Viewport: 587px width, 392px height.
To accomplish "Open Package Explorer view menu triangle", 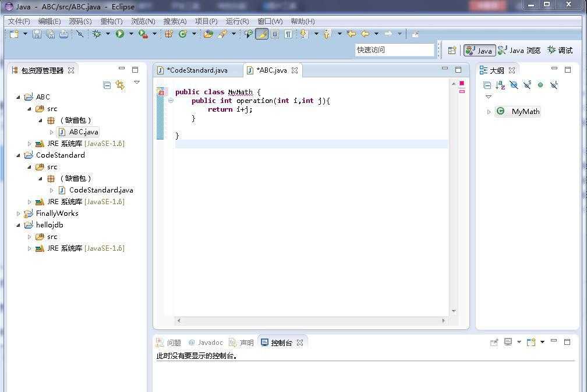I will click(x=137, y=83).
